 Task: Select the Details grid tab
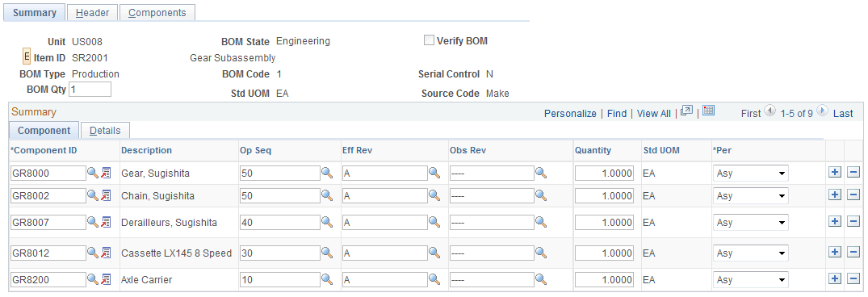point(105,131)
